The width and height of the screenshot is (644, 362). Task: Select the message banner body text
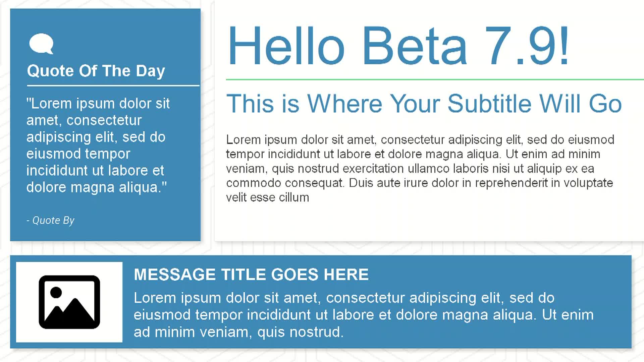click(x=364, y=315)
